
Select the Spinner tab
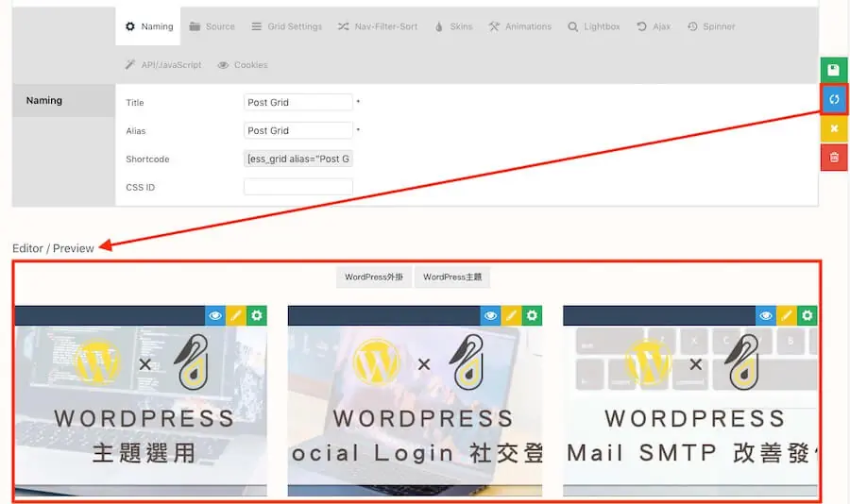point(711,26)
